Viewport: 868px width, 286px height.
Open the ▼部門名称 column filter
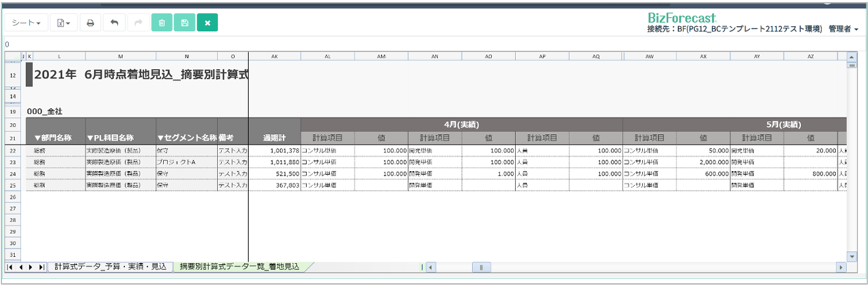pyautogui.click(x=55, y=138)
